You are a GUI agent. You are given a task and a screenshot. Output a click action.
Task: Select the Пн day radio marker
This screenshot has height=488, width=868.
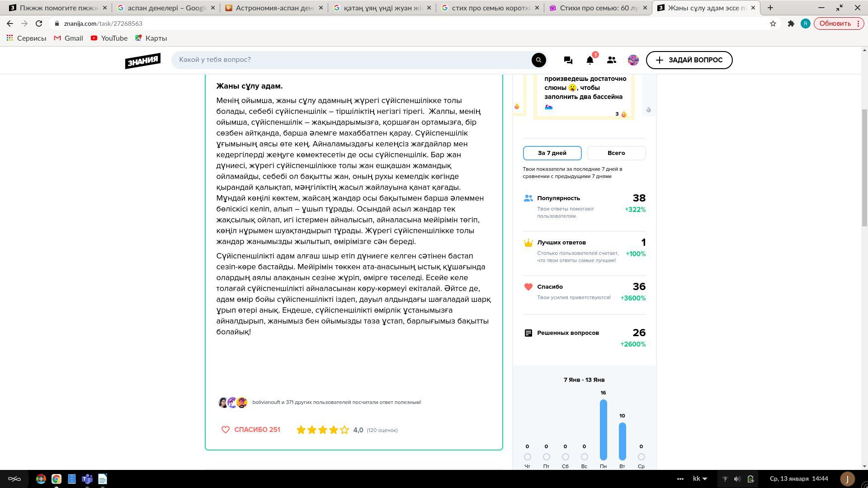tap(603, 457)
